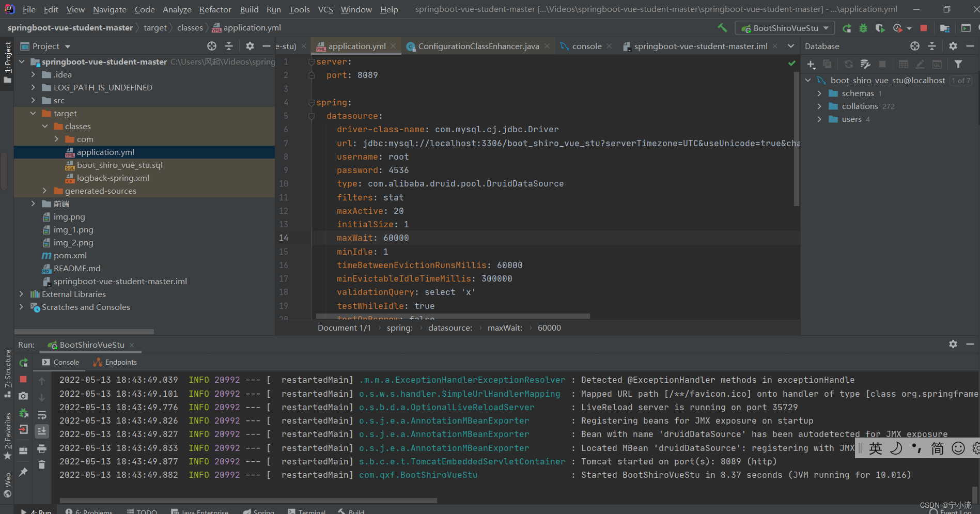Click the editor vertical scrollbar
980x514 pixels.
[796, 139]
